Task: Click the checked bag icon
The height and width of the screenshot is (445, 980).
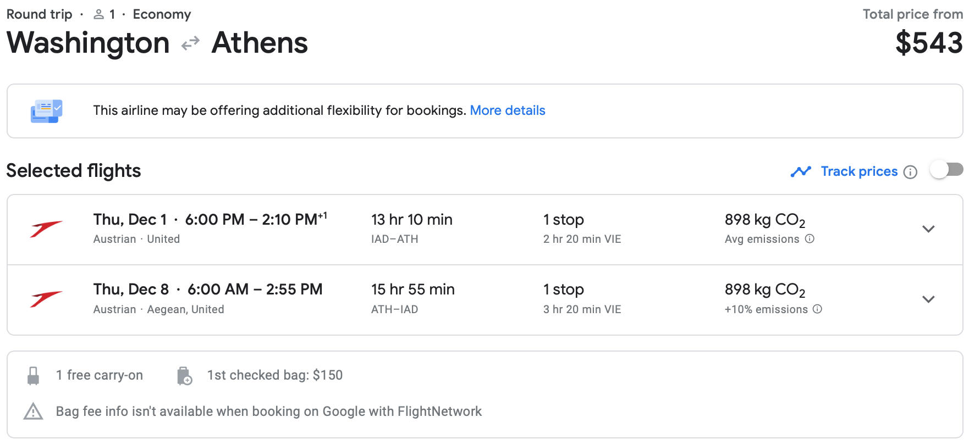Action: pyautogui.click(x=184, y=376)
